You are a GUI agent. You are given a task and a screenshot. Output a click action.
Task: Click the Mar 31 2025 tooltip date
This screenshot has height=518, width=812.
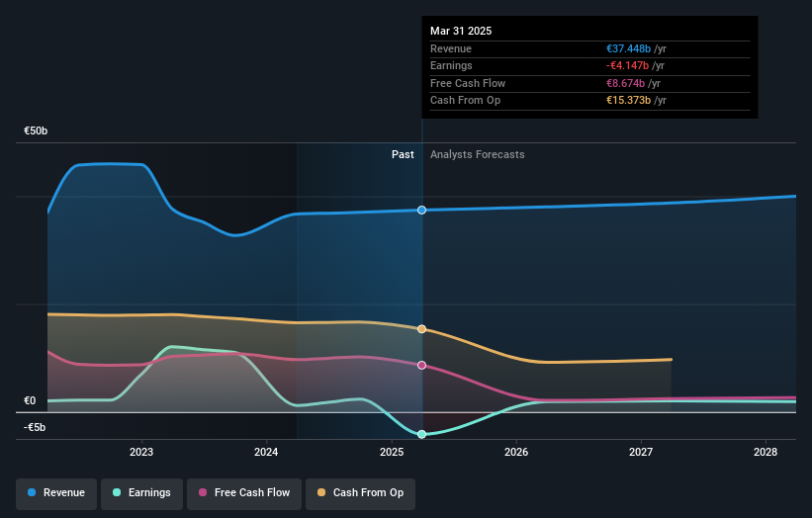coord(461,31)
